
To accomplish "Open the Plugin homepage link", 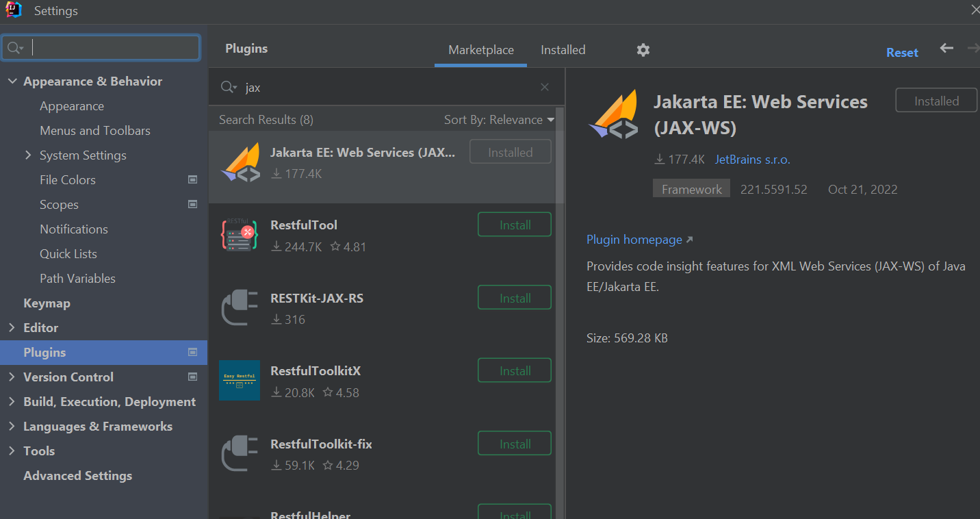I will tap(639, 240).
